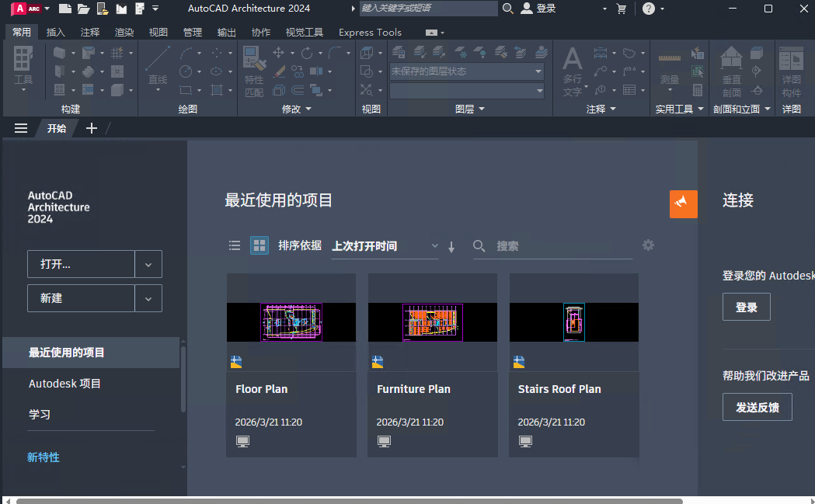Click the Box mass element icon in Build panel
This screenshot has width=815, height=504.
click(117, 90)
